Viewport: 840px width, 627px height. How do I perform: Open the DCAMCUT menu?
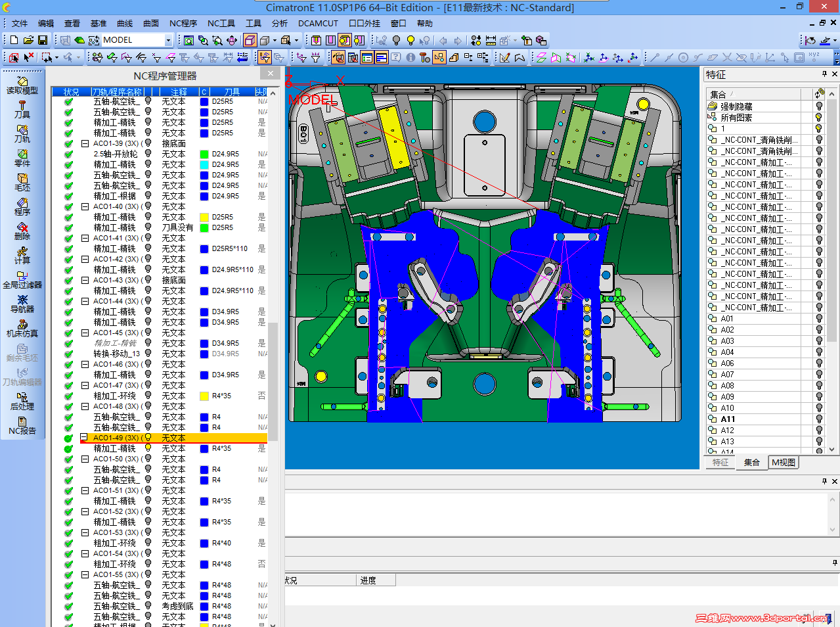318,24
